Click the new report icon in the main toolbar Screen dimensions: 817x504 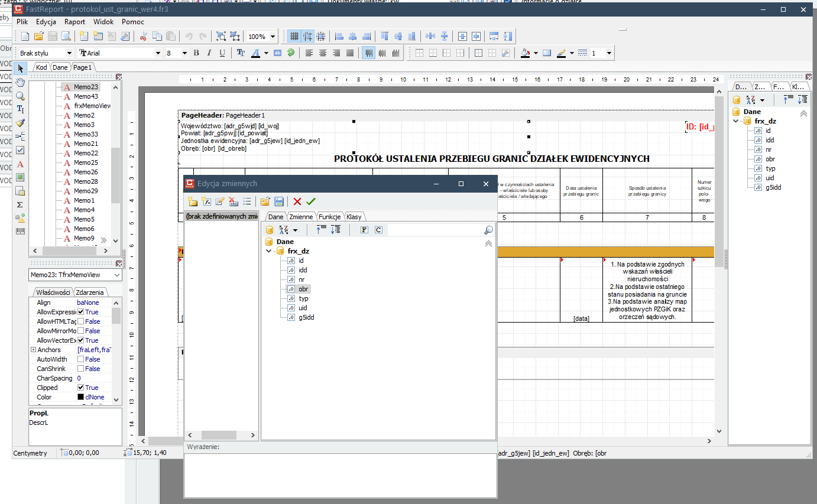(25, 37)
